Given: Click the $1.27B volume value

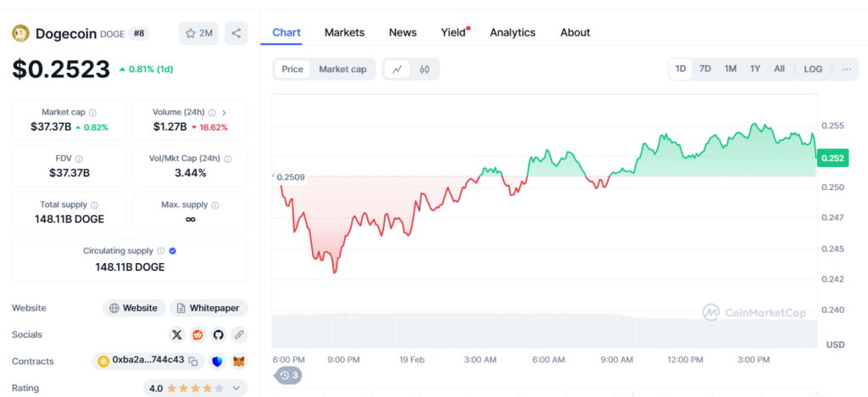Looking at the screenshot, I should tap(170, 126).
